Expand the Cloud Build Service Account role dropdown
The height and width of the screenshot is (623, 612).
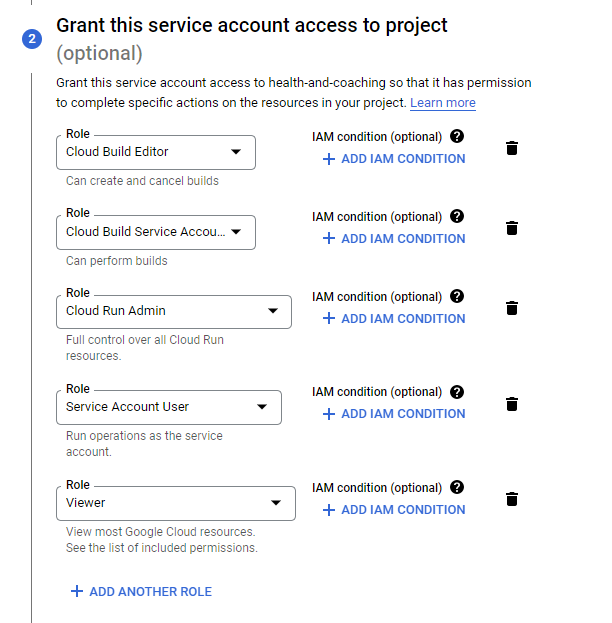click(156, 232)
